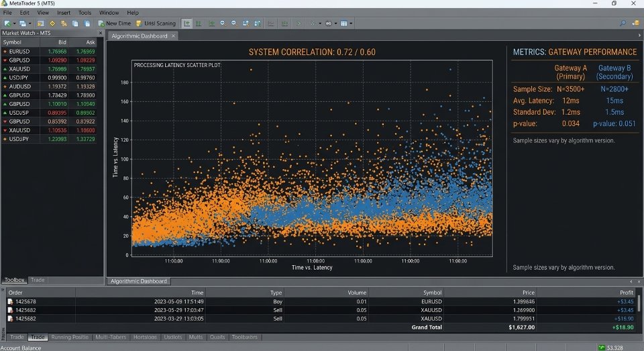Screen dimensions: 644x351
Task: Switch to the Toolbox tab
Action: [x=14, y=280]
